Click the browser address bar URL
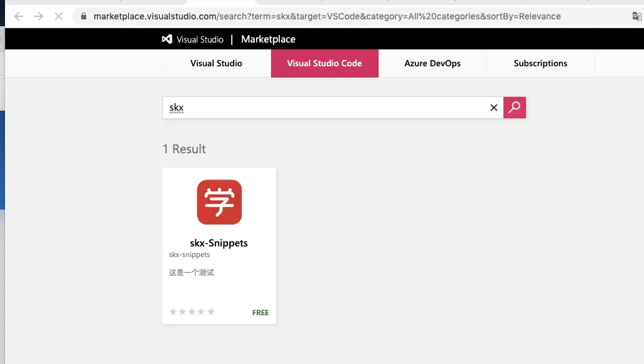 click(x=327, y=16)
